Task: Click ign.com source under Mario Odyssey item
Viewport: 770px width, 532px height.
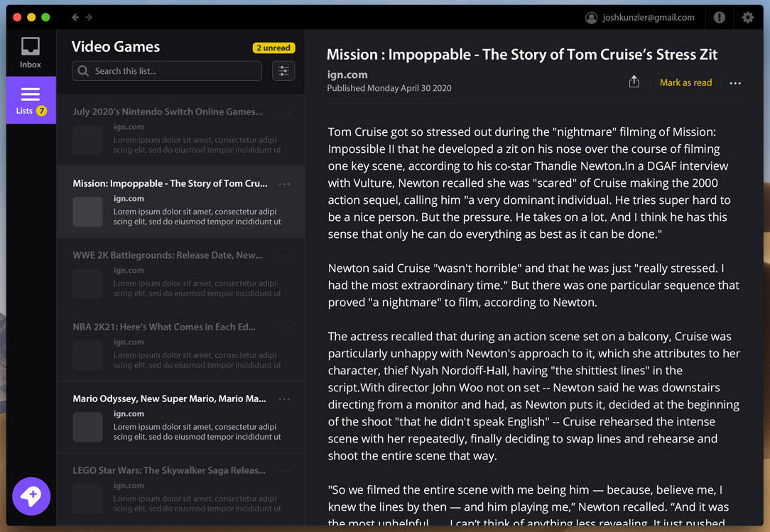Action: [129, 413]
